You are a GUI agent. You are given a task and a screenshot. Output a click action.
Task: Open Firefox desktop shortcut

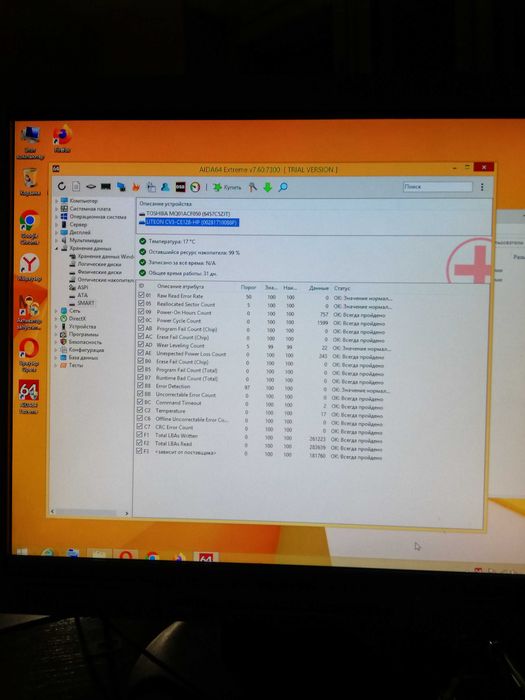coord(62,139)
